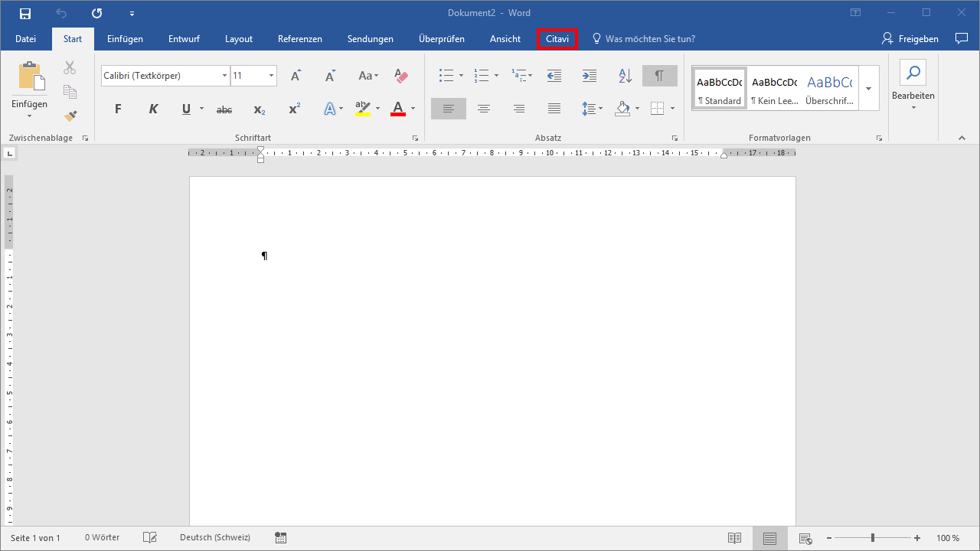Toggle italic formatting (K)
Screen dimensions: 980x551
click(153, 109)
